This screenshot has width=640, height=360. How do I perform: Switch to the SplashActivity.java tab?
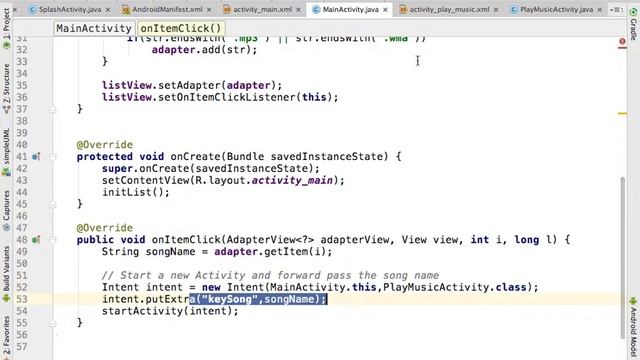click(69, 9)
